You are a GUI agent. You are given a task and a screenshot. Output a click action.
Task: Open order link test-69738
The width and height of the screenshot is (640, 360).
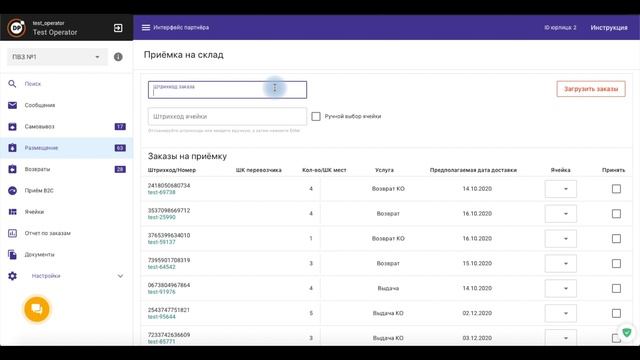pyautogui.click(x=162, y=192)
